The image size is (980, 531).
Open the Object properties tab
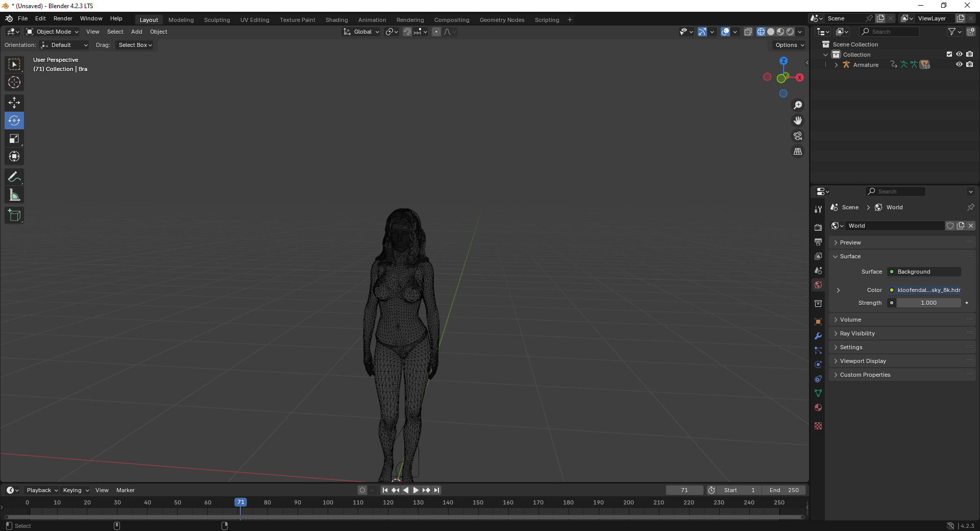(x=818, y=322)
